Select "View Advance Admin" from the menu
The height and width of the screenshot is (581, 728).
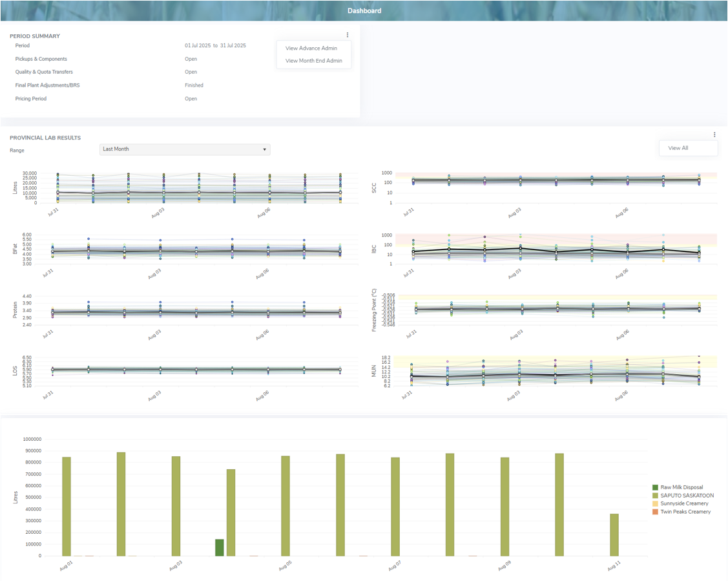click(x=311, y=48)
